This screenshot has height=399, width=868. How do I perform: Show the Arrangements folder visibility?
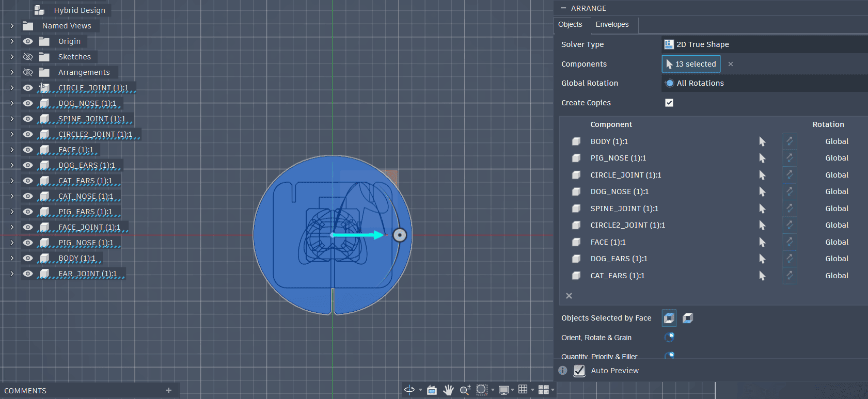point(28,72)
